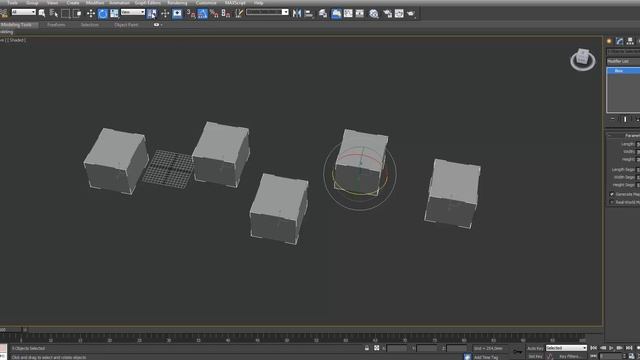
Task: Open the Animation menu
Action: tap(119, 2)
